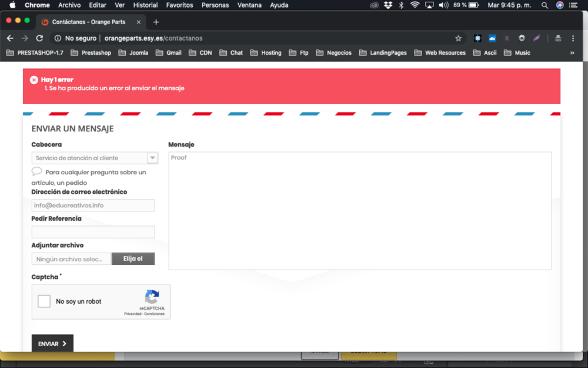Viewport: 588px width, 368px height.
Task: Check the 'No soy un robot' checkbox
Action: point(44,301)
